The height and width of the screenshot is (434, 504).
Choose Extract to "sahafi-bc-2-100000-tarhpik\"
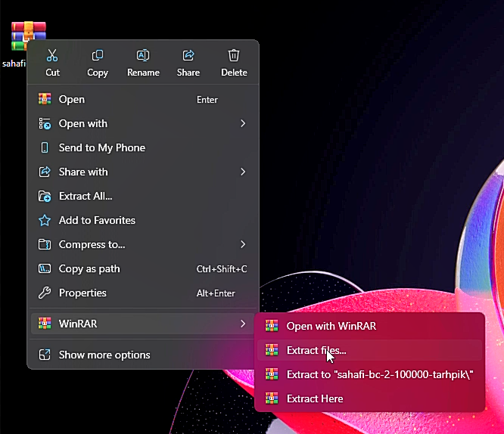click(369, 374)
